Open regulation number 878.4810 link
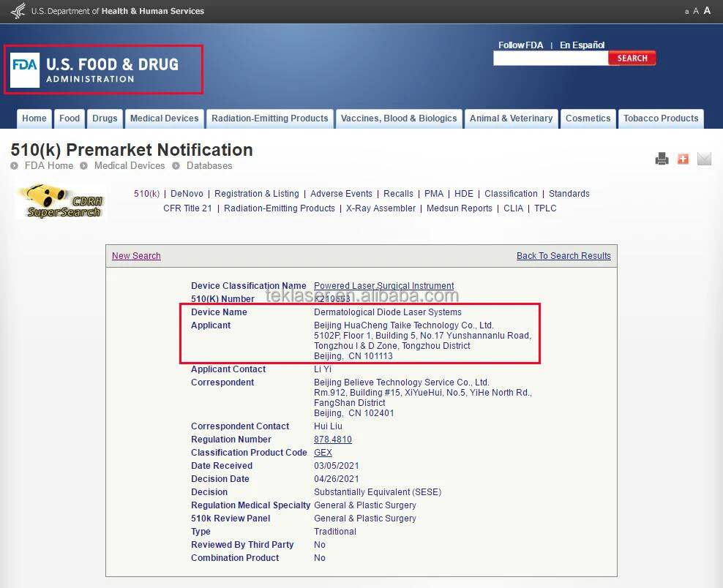The height and width of the screenshot is (588, 723). tap(333, 440)
